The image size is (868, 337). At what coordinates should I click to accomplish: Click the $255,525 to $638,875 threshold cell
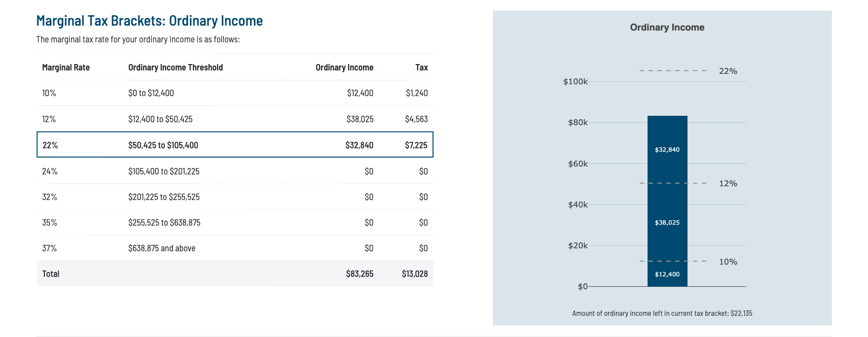(164, 223)
